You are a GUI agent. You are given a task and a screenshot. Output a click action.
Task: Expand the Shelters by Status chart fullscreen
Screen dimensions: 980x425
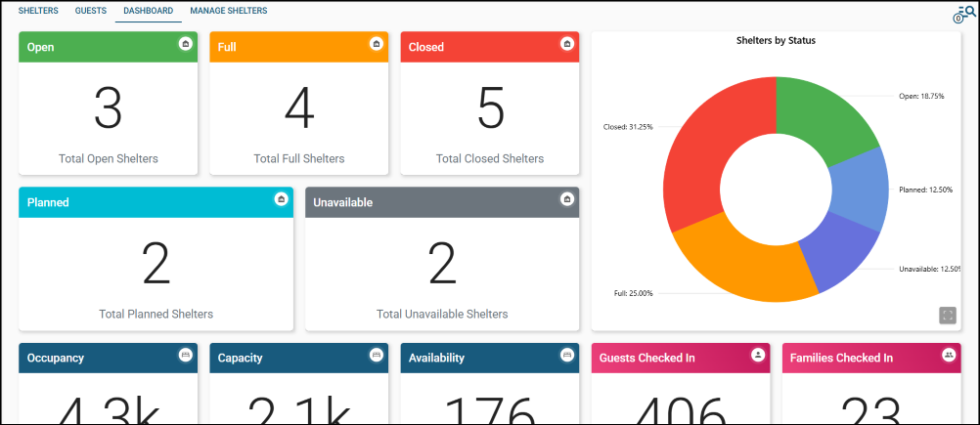click(x=947, y=315)
